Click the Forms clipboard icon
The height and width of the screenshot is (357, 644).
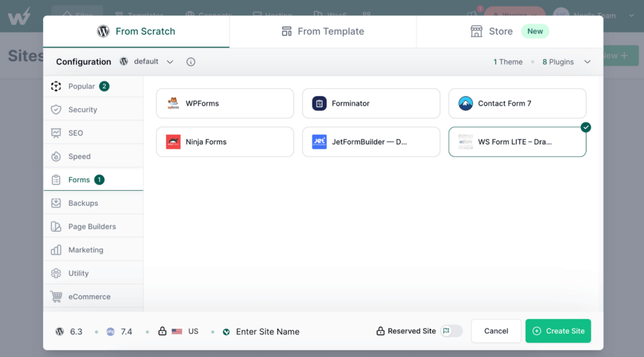[x=56, y=179]
